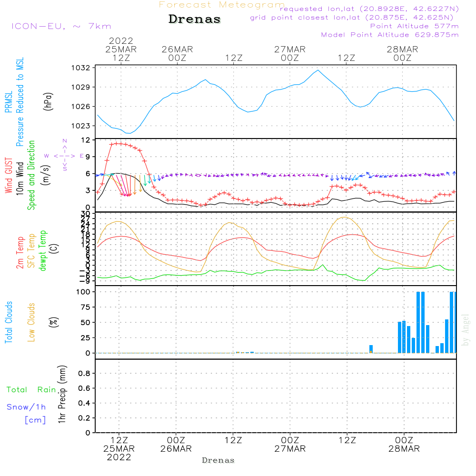This screenshot has width=476, height=476.
Task: Click the bold 'Drenas' title above the charts
Action: (195, 19)
